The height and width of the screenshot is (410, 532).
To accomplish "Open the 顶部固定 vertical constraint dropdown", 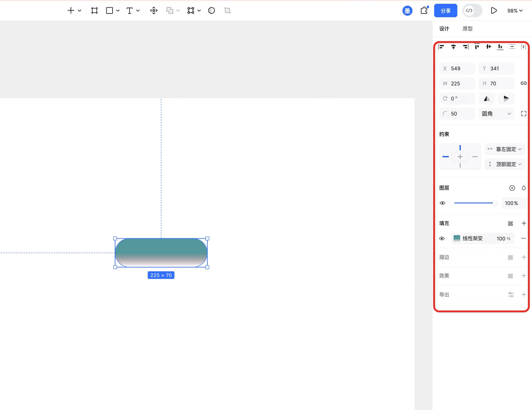I will tap(505, 164).
